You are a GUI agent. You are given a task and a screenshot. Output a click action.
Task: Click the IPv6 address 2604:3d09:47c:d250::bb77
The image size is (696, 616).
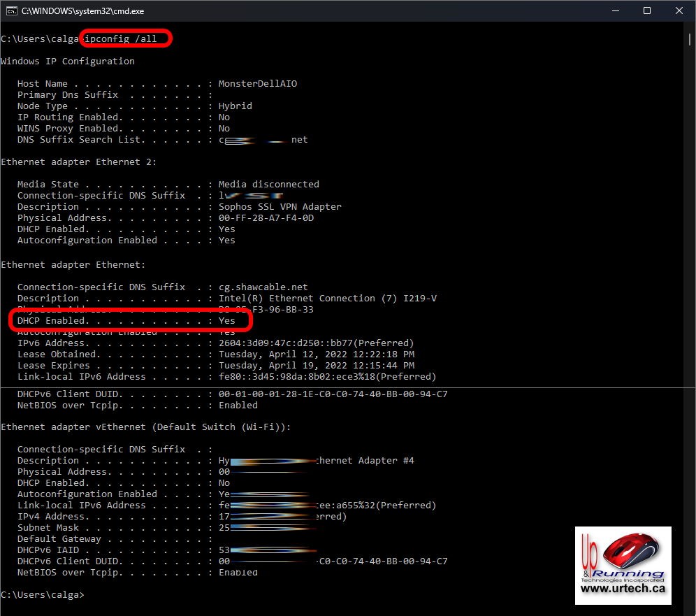(316, 343)
